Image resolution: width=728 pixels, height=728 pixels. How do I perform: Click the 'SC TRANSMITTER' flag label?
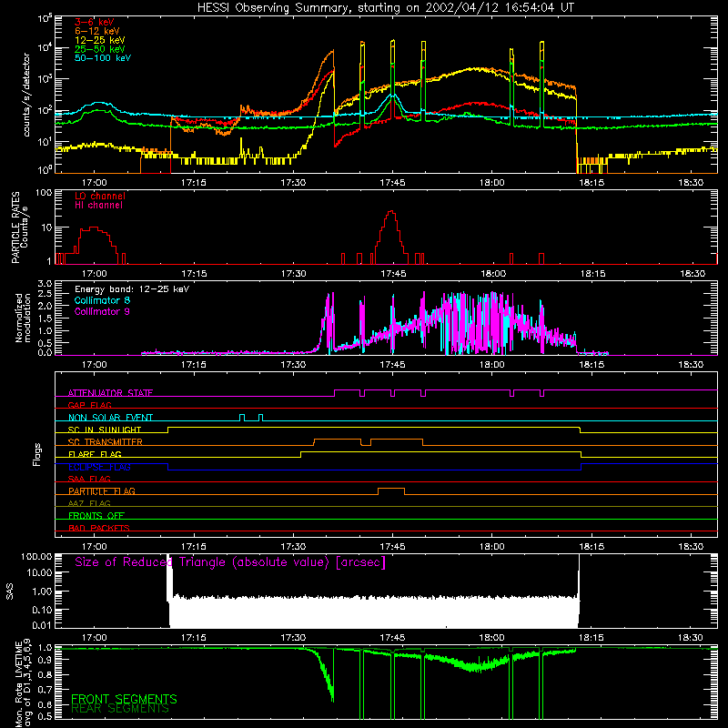106,442
